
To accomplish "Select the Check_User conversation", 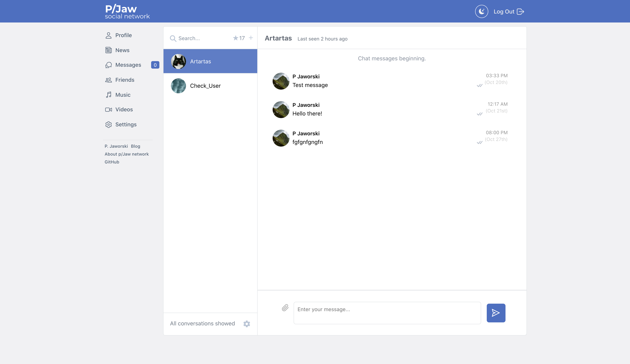I will click(210, 86).
